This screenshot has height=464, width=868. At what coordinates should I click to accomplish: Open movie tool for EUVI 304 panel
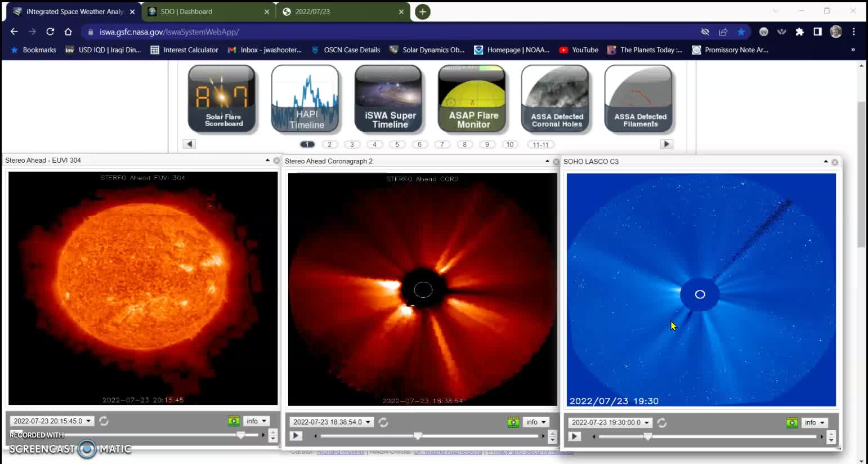point(234,421)
